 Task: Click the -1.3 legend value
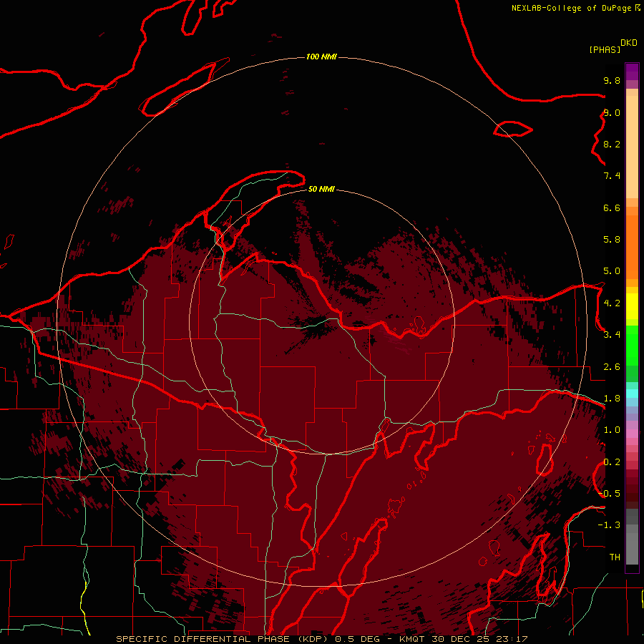(610, 525)
